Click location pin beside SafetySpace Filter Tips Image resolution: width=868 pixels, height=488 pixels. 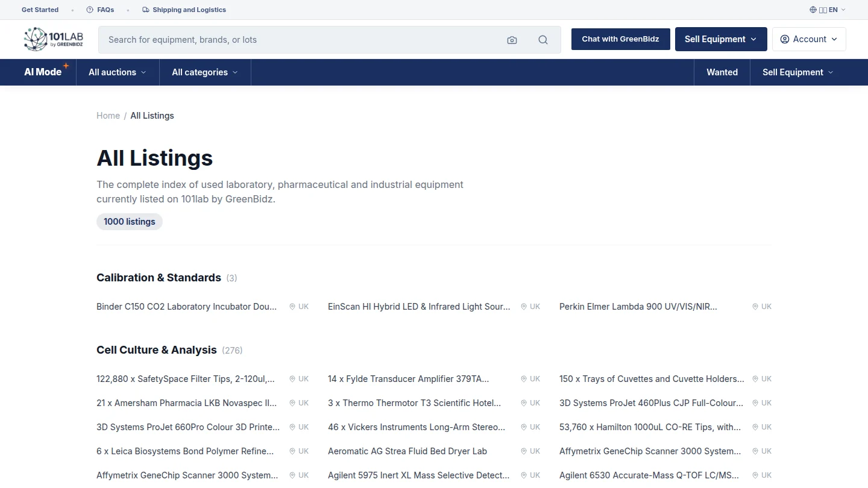click(292, 379)
